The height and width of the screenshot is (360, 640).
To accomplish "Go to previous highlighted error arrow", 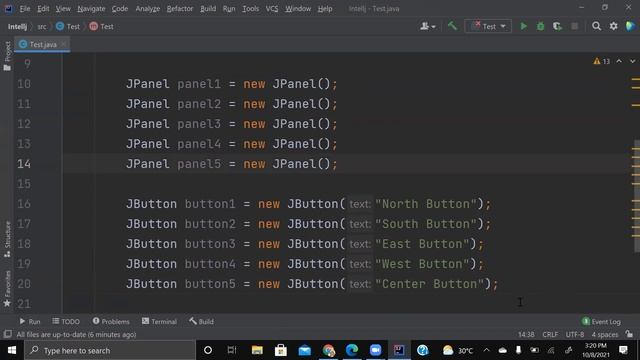I will click(619, 61).
